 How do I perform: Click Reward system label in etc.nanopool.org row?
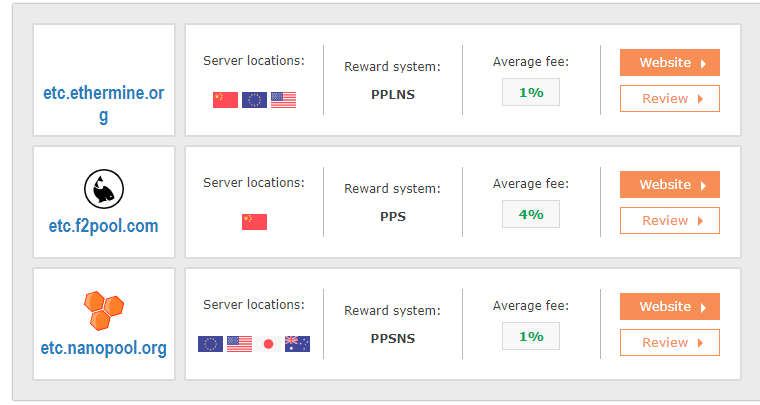pos(393,311)
